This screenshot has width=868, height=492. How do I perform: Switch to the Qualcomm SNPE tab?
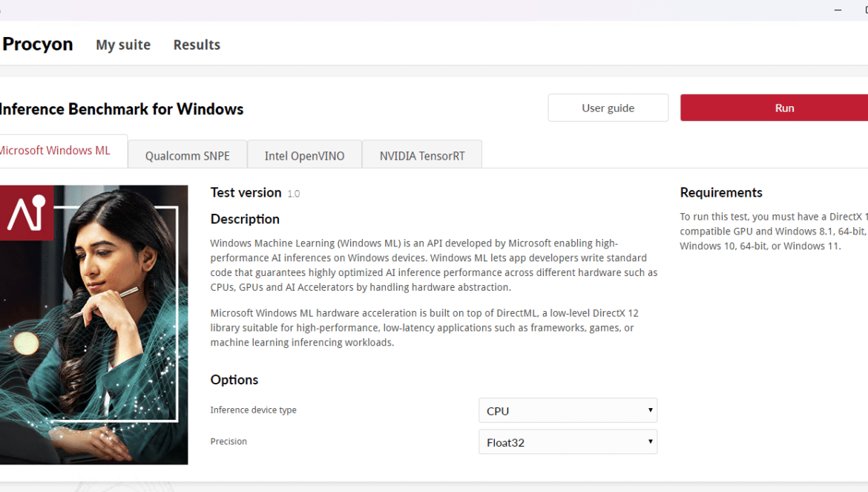click(187, 156)
